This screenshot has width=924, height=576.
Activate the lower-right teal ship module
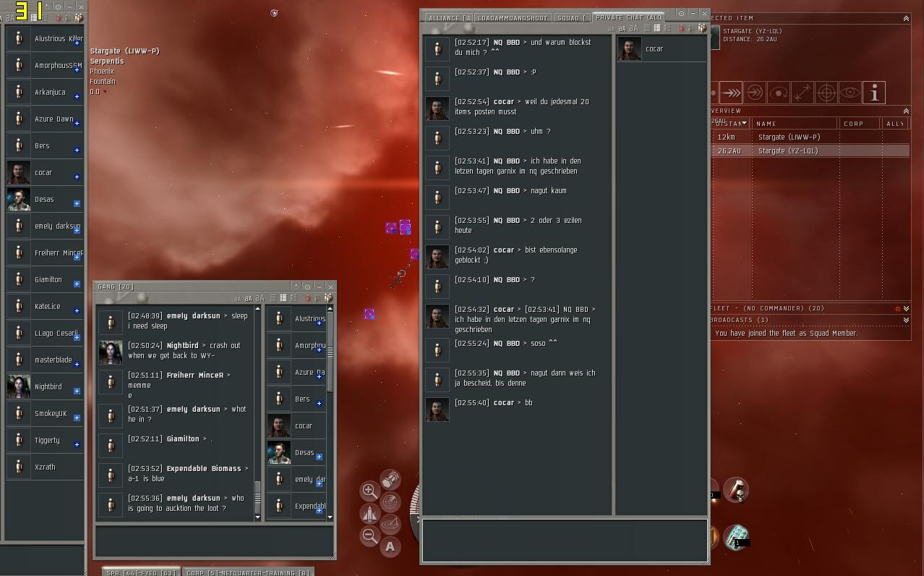pyautogui.click(x=736, y=537)
